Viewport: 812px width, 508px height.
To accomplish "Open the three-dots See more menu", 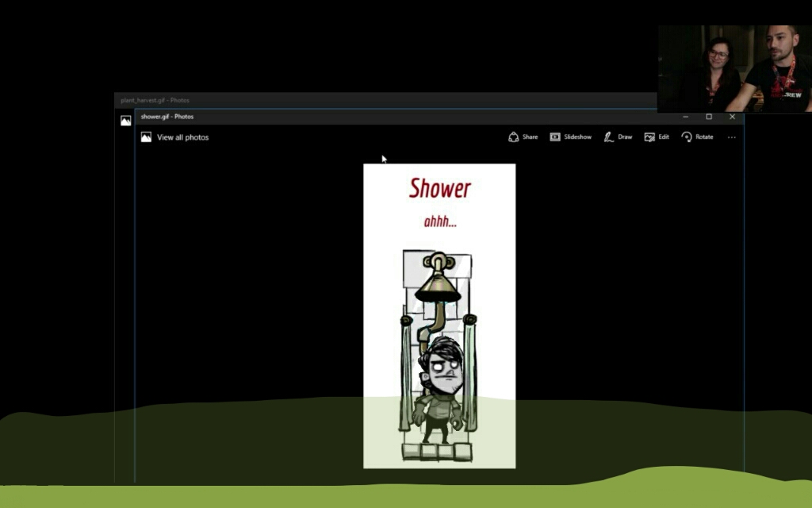I will pos(731,137).
